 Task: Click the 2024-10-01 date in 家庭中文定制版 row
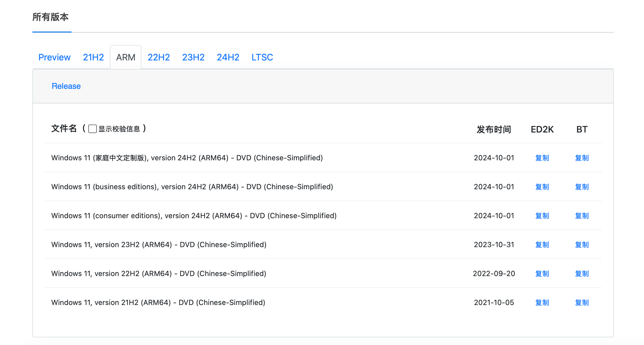pyautogui.click(x=494, y=158)
